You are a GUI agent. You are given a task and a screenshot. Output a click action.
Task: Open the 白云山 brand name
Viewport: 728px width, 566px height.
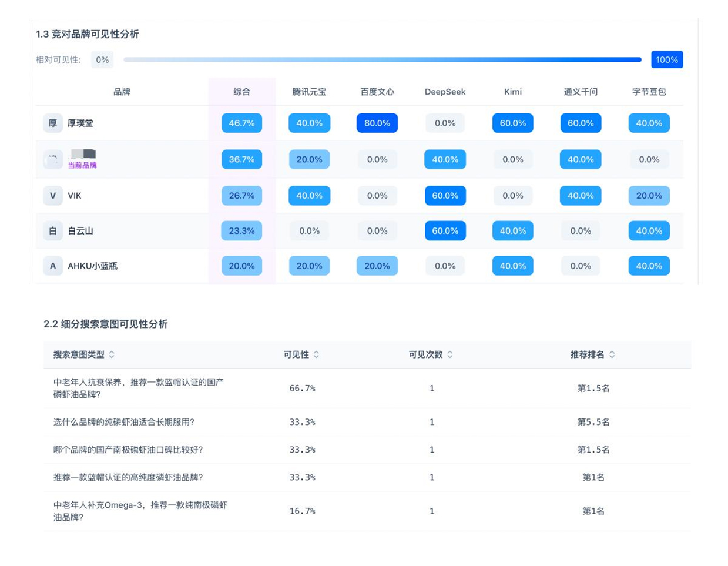point(80,231)
